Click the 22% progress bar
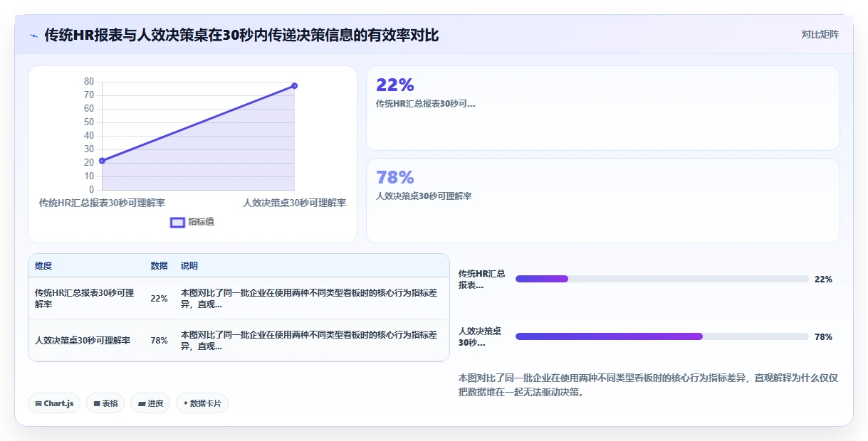868x441 pixels. [662, 279]
